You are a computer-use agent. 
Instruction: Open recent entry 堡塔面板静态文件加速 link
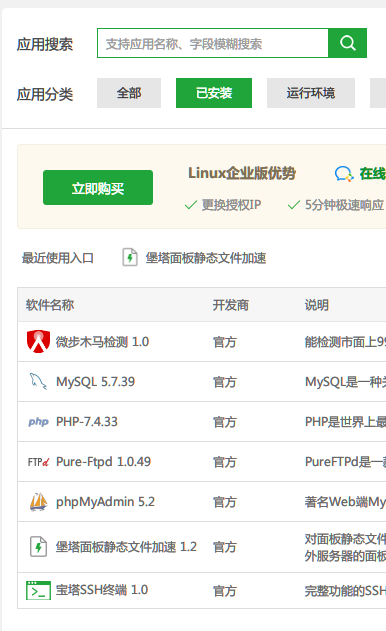point(206,258)
